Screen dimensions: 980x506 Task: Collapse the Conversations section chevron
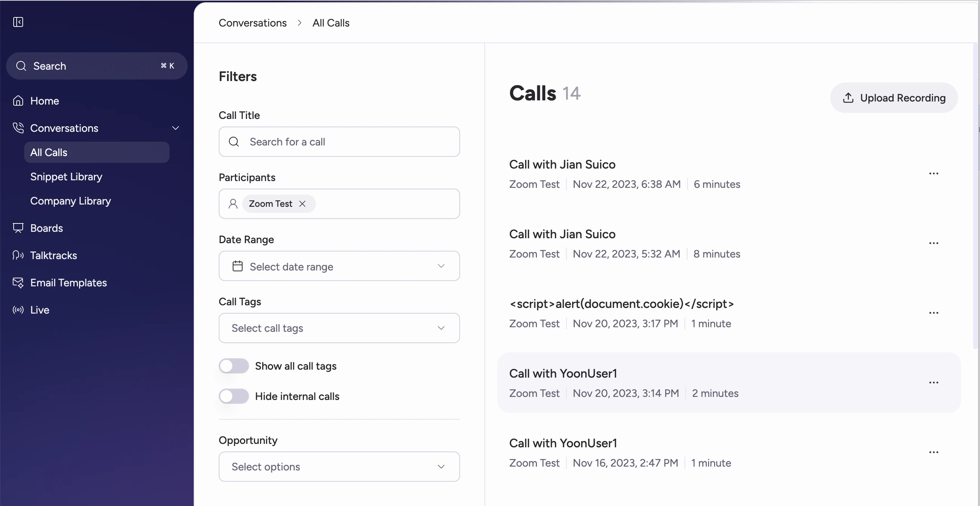click(176, 128)
